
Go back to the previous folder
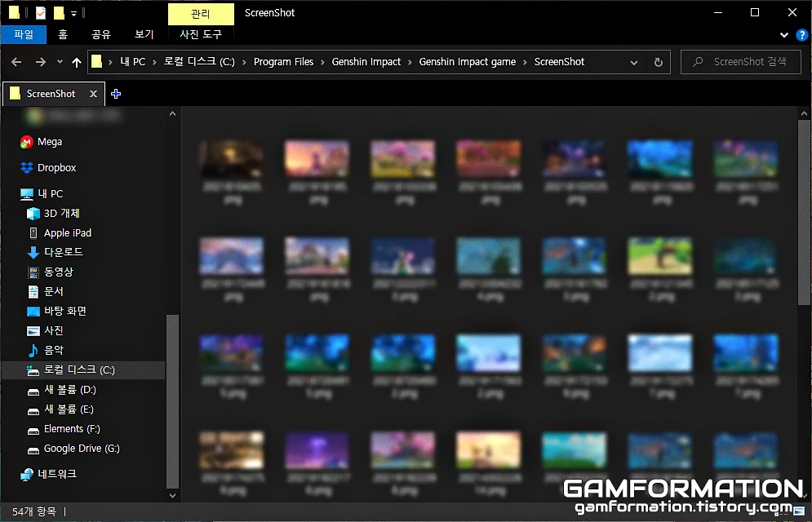tap(16, 62)
